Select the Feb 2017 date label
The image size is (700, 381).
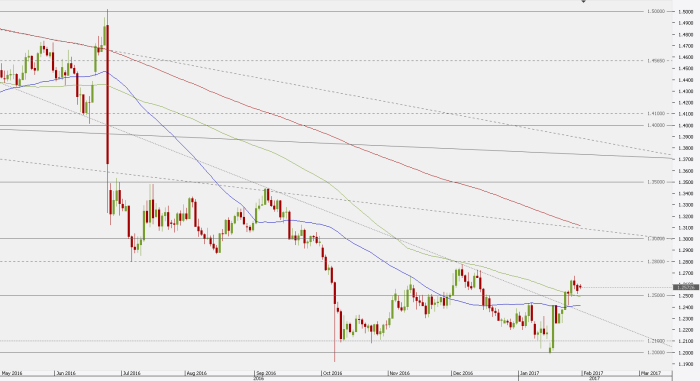tap(593, 373)
